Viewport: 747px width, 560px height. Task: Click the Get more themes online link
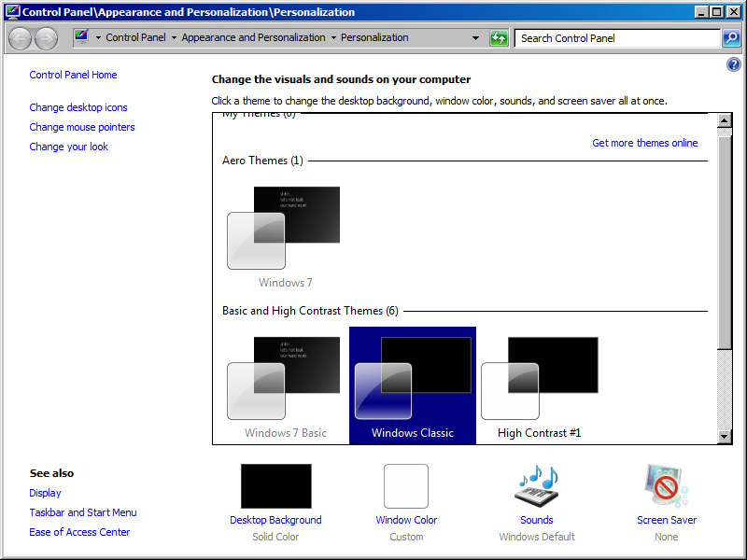[645, 143]
